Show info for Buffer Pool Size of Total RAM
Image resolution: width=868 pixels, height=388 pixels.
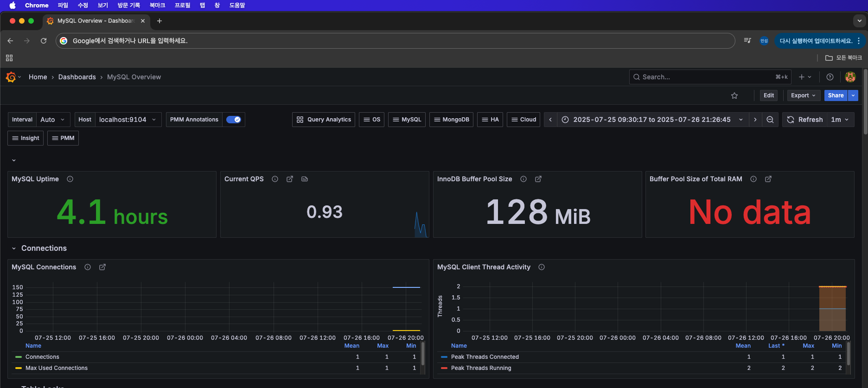coord(753,179)
